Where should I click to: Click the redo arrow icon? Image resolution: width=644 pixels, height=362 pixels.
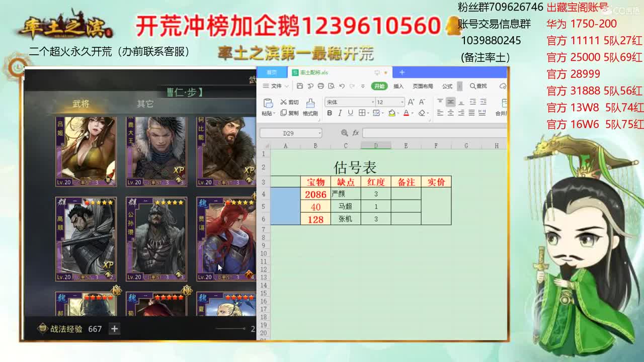pyautogui.click(x=352, y=86)
